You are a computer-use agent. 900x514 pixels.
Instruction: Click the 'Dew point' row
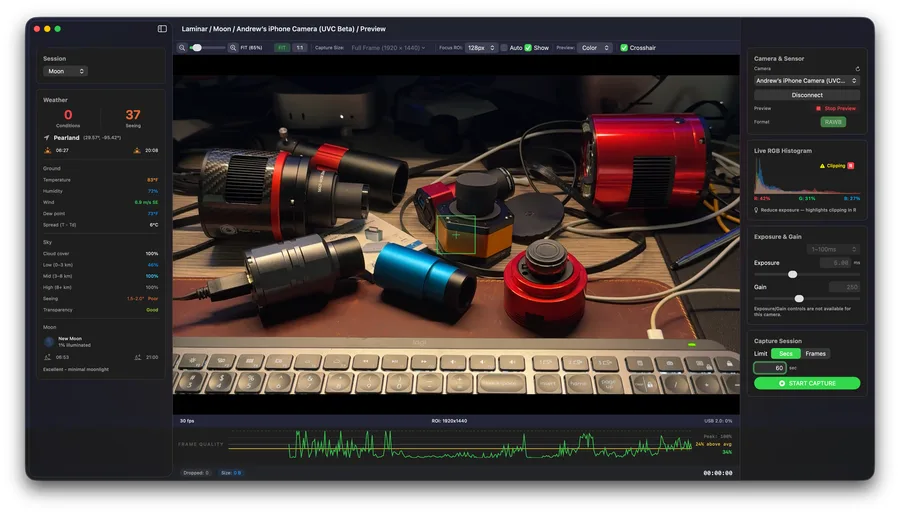point(100,213)
